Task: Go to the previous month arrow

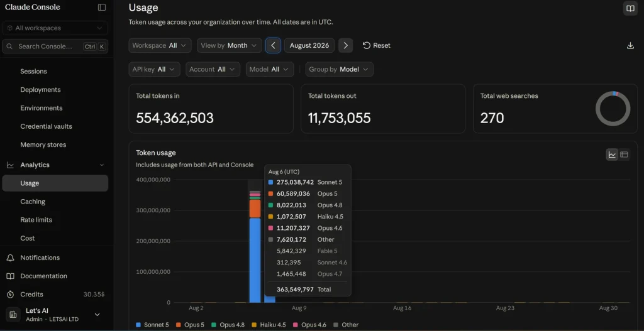Action: [273, 45]
